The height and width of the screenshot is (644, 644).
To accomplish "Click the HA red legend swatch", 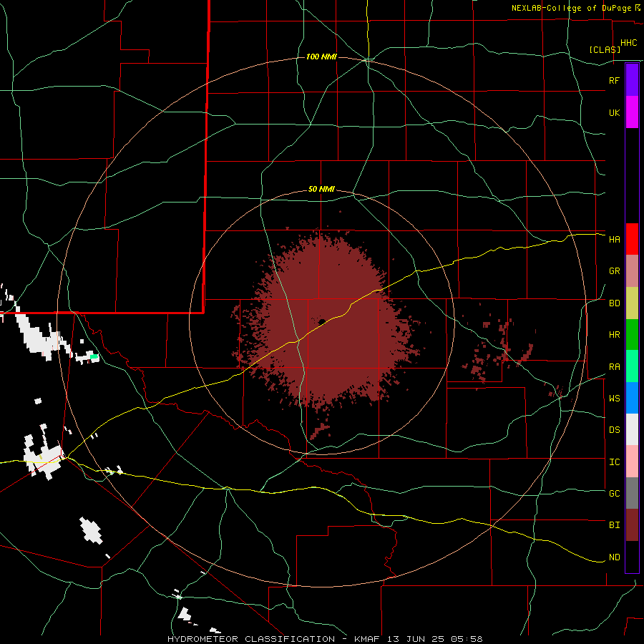I will tap(632, 239).
